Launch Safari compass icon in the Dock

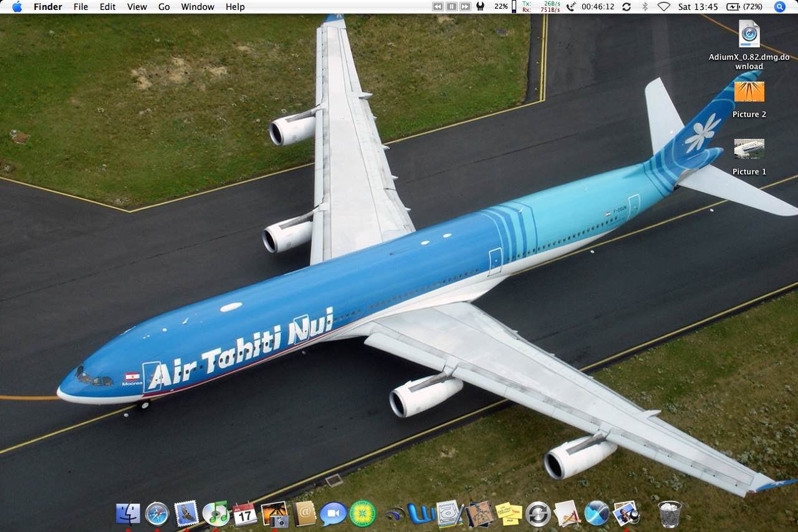pyautogui.click(x=157, y=514)
